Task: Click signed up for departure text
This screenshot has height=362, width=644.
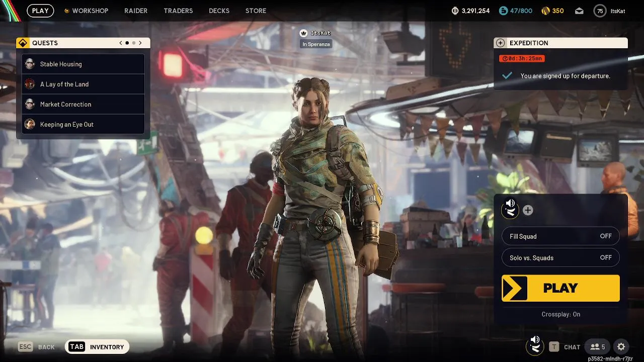Action: 565,76
